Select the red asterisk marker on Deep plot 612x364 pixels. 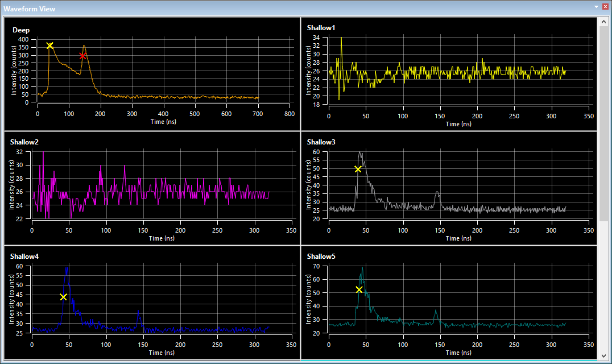tap(83, 56)
